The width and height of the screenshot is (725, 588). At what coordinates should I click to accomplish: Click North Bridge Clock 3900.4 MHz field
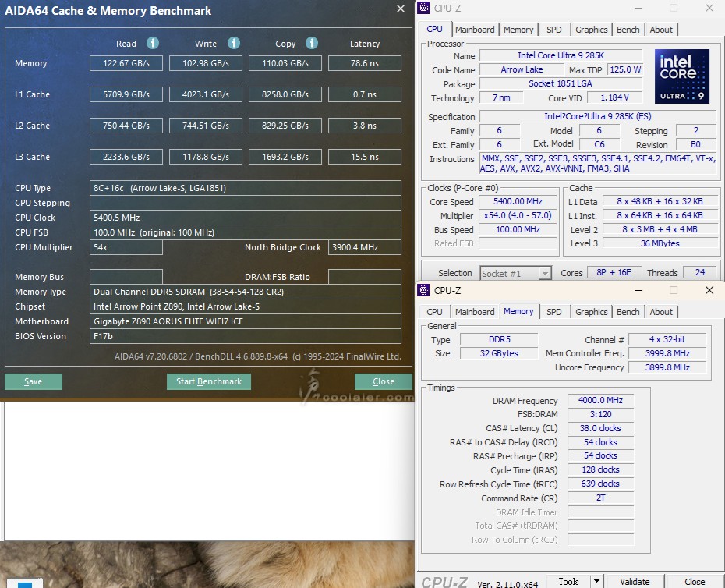[x=365, y=247]
